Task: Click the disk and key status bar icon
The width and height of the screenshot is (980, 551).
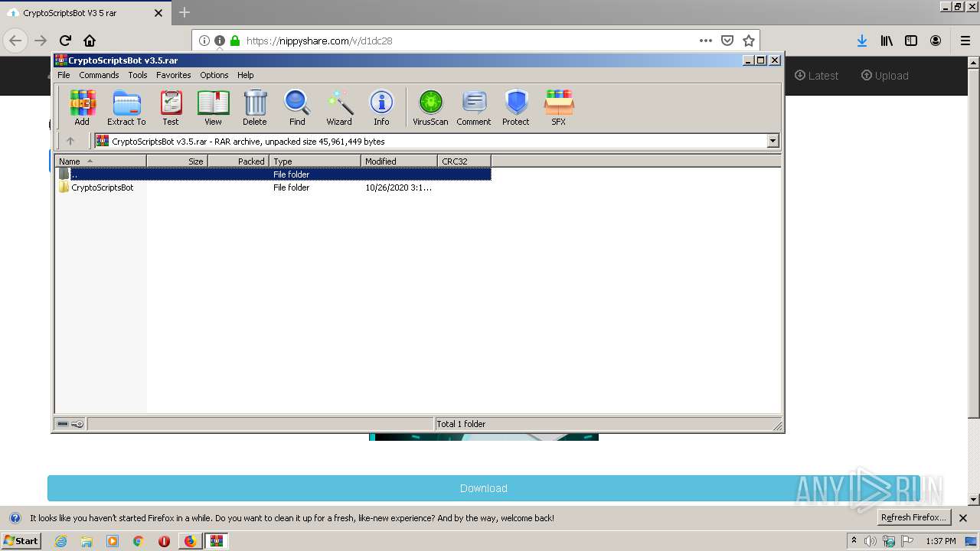Action: (70, 424)
